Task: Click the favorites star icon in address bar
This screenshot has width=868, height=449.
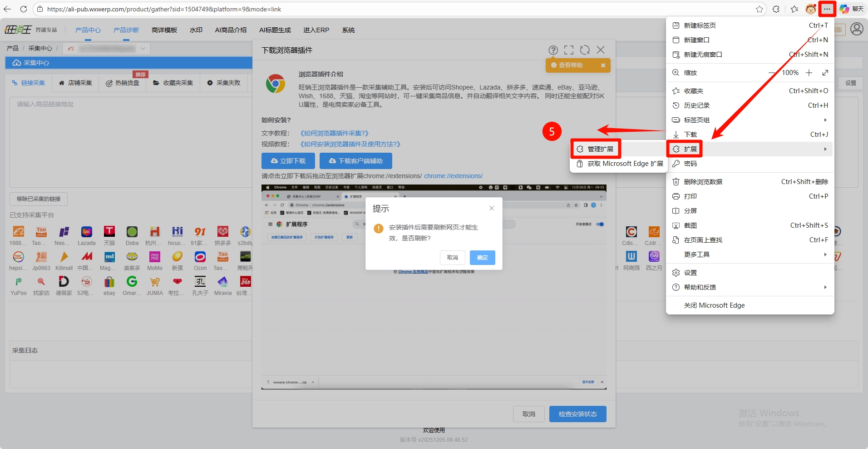Action: [759, 9]
